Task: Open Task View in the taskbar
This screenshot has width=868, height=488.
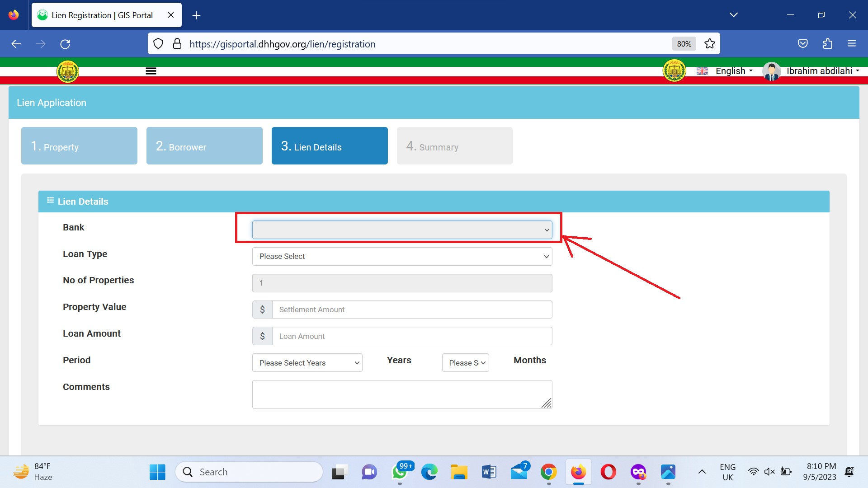Action: tap(340, 472)
